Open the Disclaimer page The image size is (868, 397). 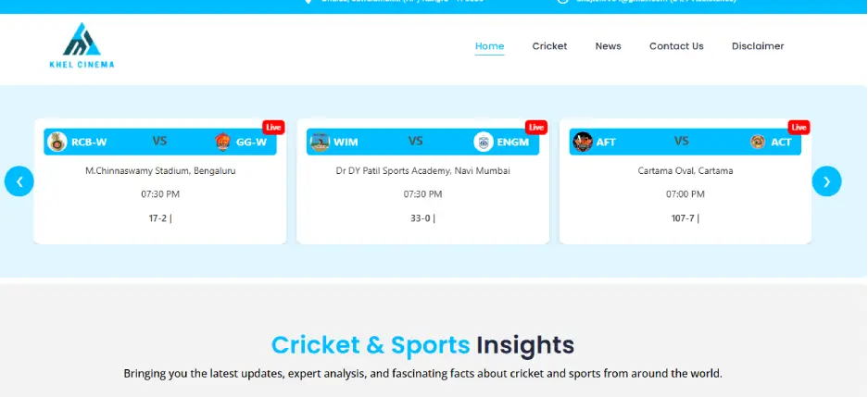(x=758, y=46)
